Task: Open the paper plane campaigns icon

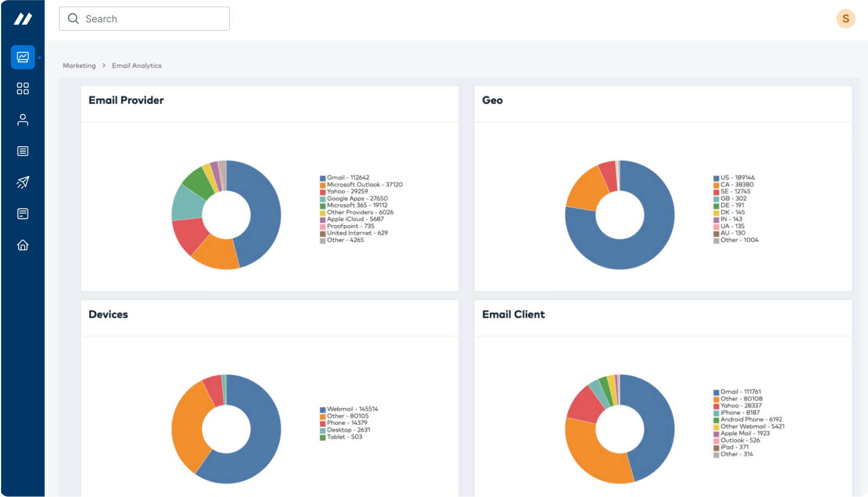Action: coord(23,183)
